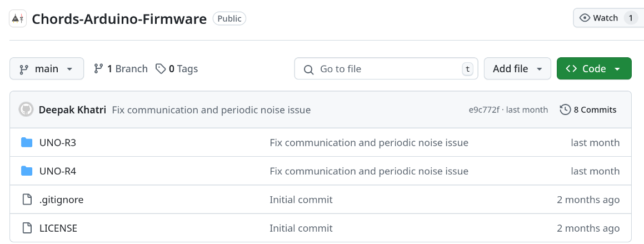644x244 pixels.
Task: Open Deepak Khatri's author link
Action: [72, 110]
